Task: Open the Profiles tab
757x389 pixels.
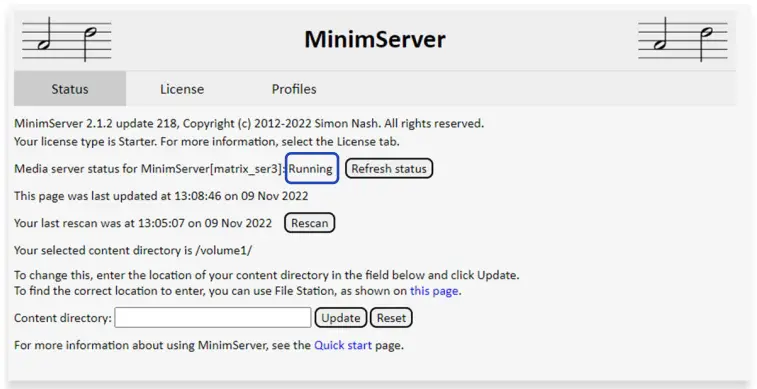Action: (294, 89)
